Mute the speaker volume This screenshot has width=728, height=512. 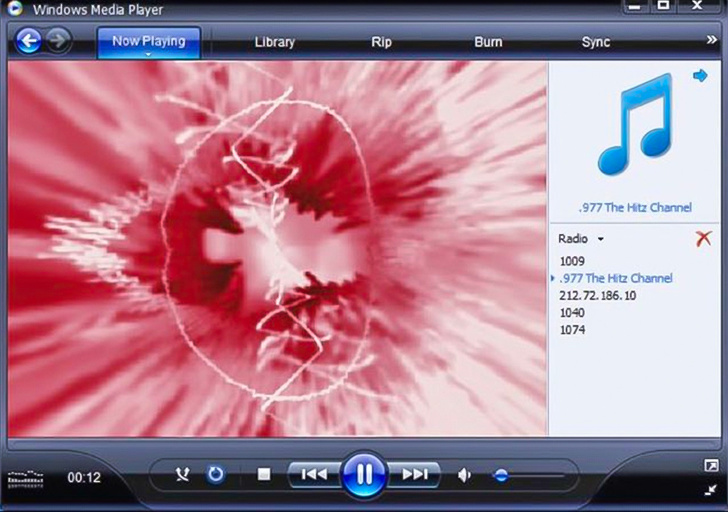(465, 475)
